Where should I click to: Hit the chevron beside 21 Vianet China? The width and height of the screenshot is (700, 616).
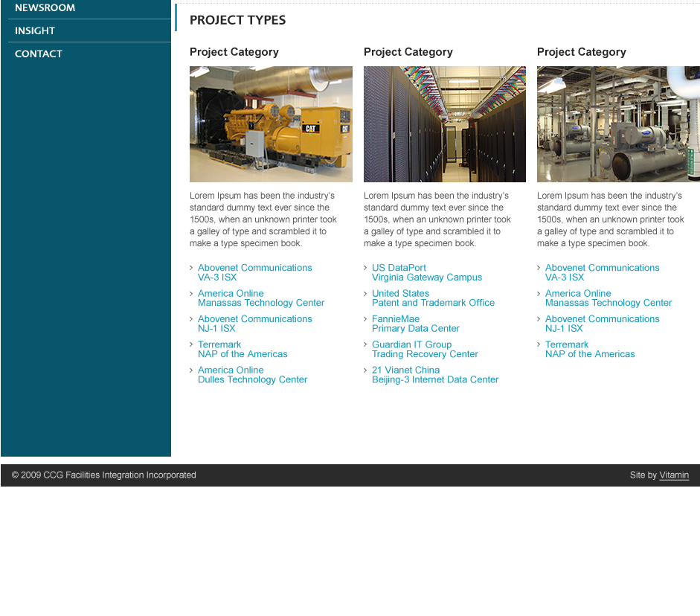(x=366, y=370)
